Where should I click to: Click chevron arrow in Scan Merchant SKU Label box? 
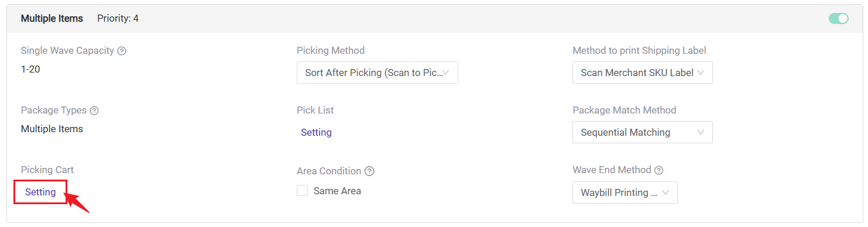point(701,73)
